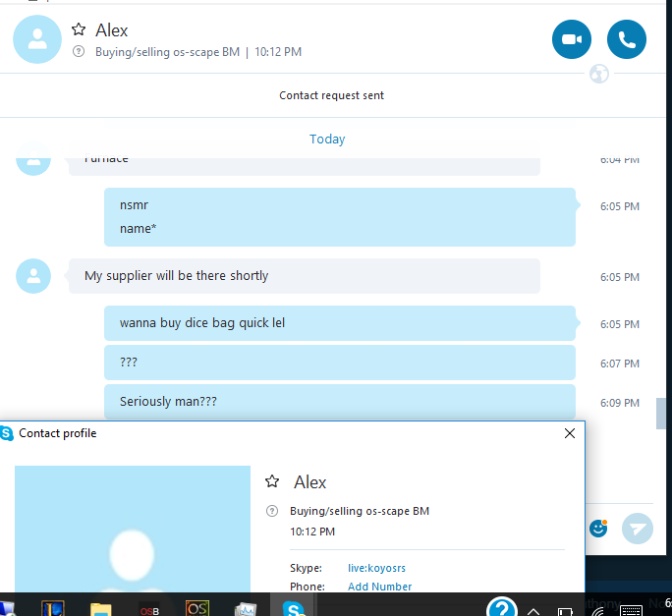This screenshot has width=672, height=616.
Task: Click the avatar beside 'My supplier' message
Action: (33, 276)
